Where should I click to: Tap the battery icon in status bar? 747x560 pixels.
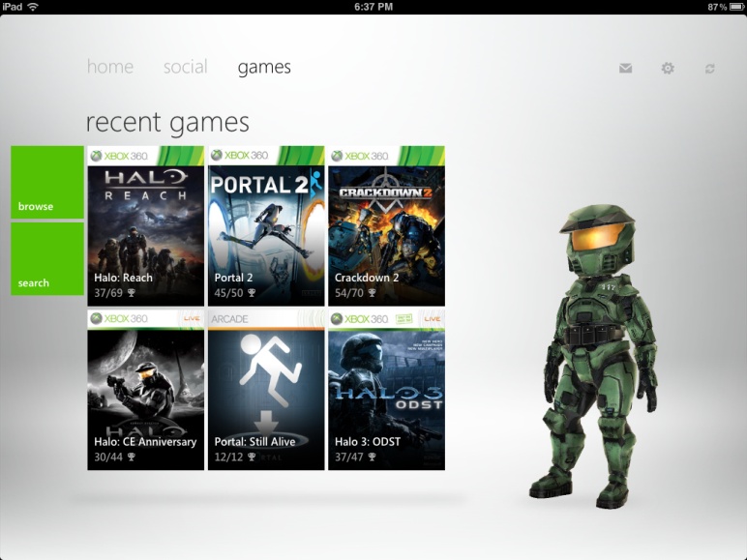tap(736, 7)
